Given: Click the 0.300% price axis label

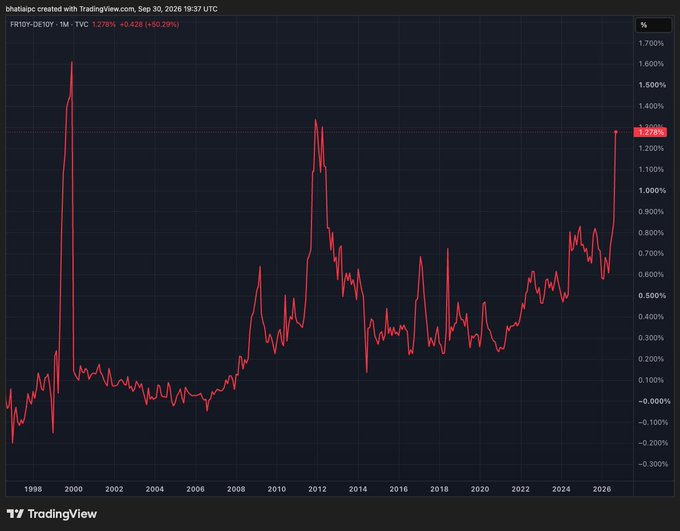Looking at the screenshot, I should [x=651, y=338].
